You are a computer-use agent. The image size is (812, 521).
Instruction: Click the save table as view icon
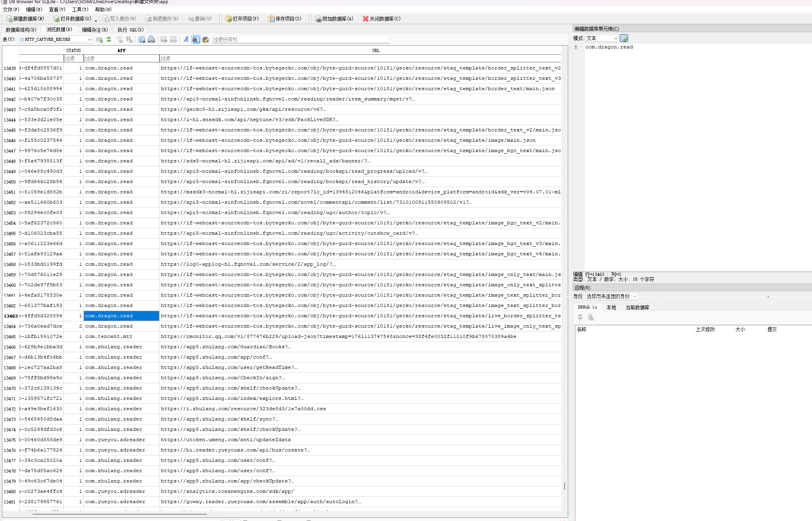tap(141, 39)
